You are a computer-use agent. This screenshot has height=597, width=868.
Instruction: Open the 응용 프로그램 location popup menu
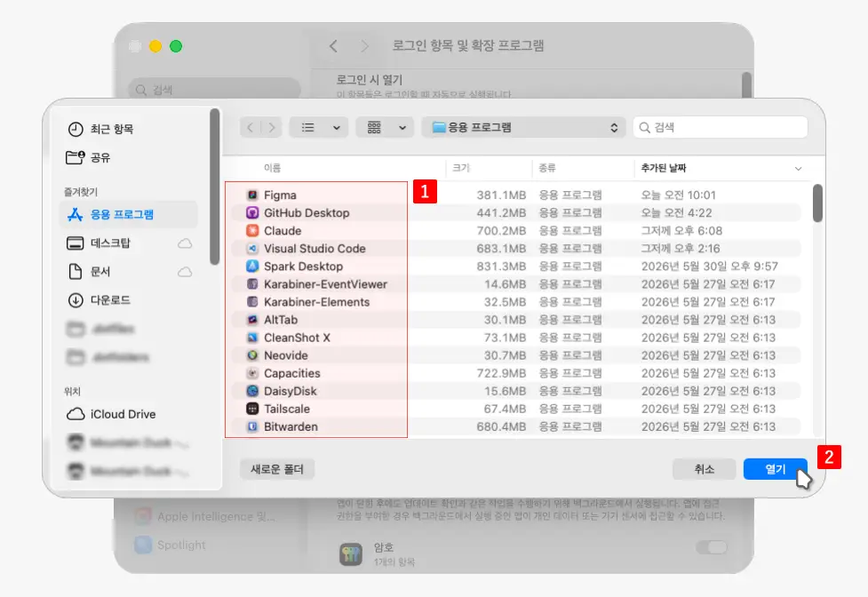(x=523, y=128)
